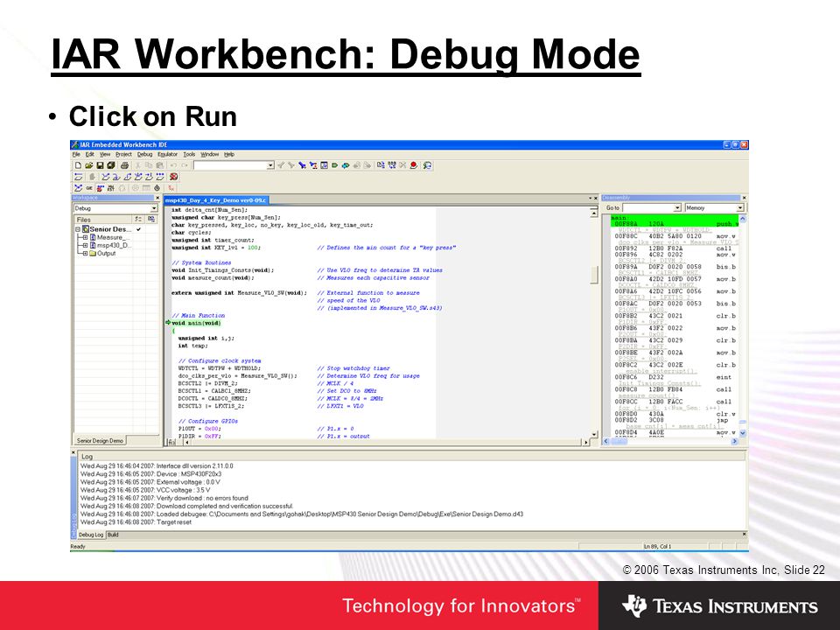
Task: Switch to the Build log tab
Action: point(113,535)
